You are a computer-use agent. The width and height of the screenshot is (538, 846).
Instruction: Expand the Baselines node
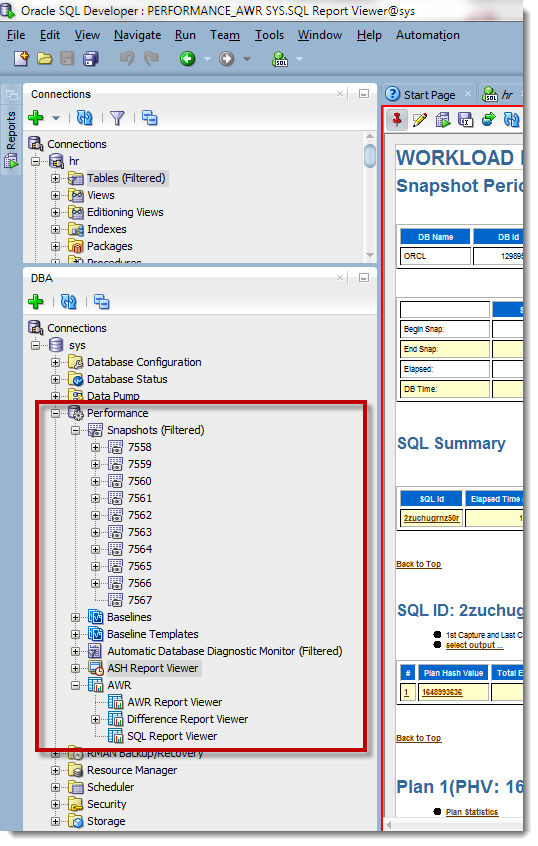pyautogui.click(x=76, y=617)
